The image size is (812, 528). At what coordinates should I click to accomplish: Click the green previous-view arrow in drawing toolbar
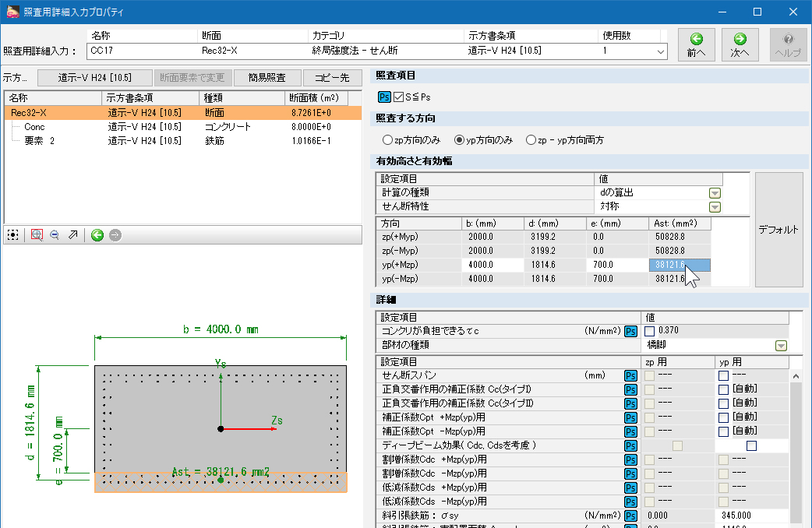(x=97, y=235)
